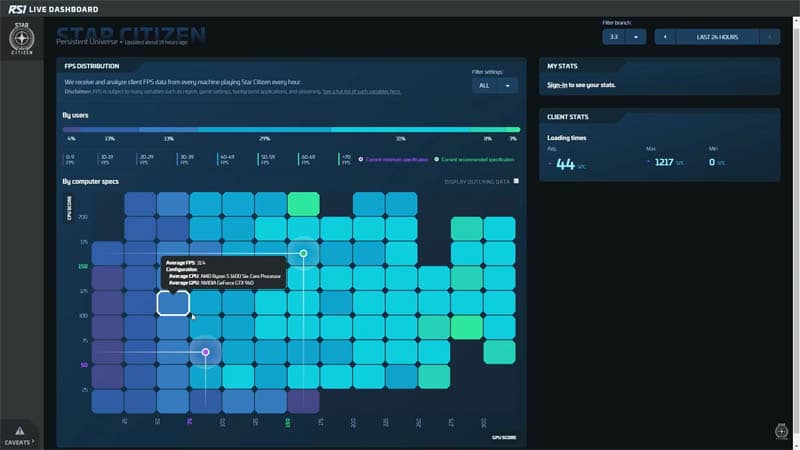Click the RSI logo in the header

point(17,9)
